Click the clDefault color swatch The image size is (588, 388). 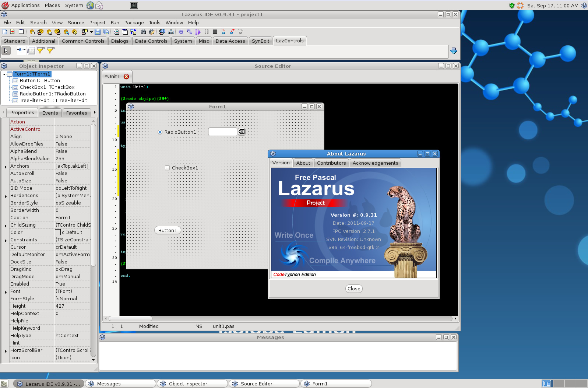pos(58,232)
